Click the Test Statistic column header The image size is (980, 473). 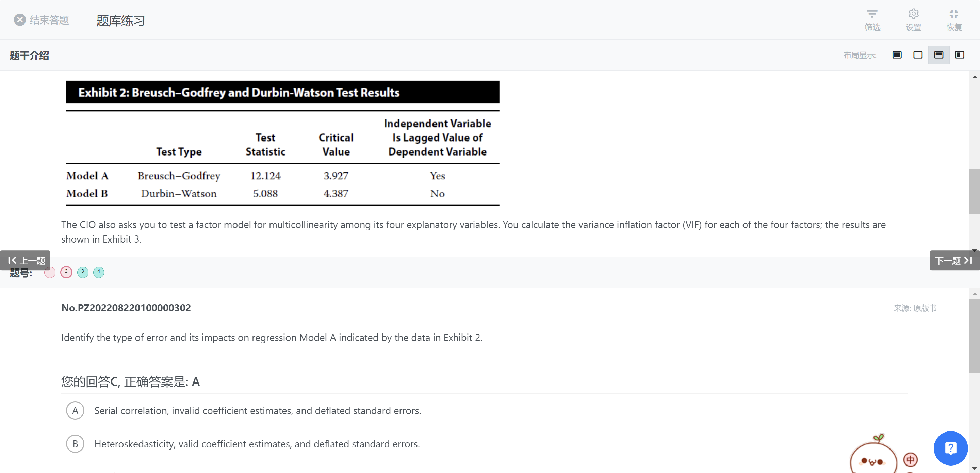click(265, 145)
